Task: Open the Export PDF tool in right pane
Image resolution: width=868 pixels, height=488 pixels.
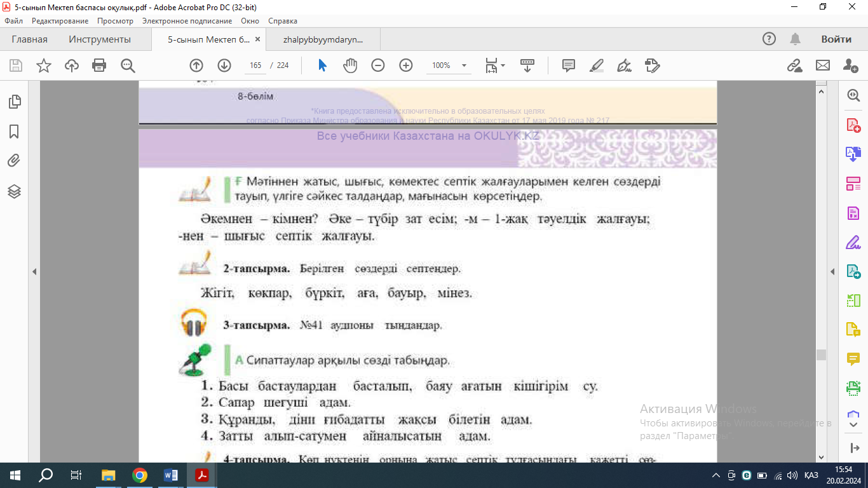Action: tap(853, 271)
